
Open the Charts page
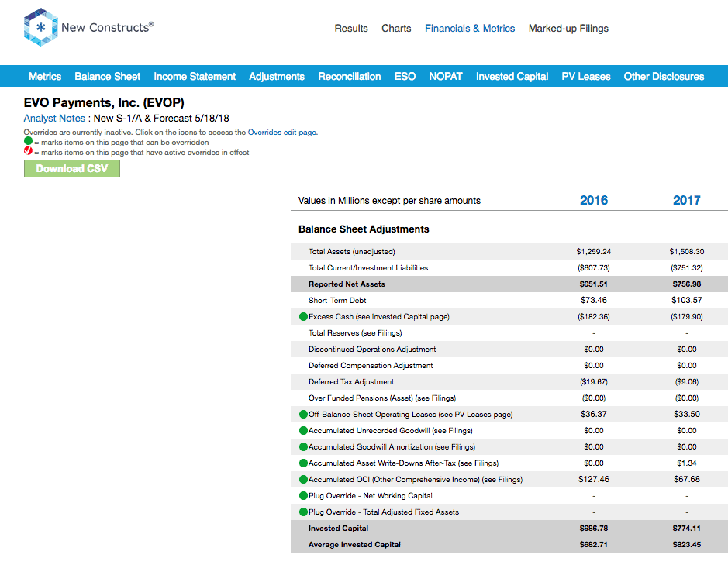396,29
